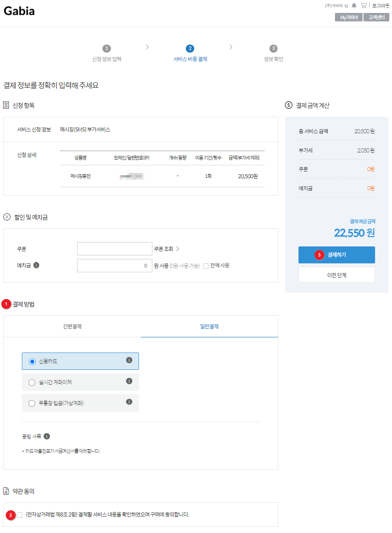Click the 결제하기 button
Screen dimensions: 392x533
[x=337, y=254]
